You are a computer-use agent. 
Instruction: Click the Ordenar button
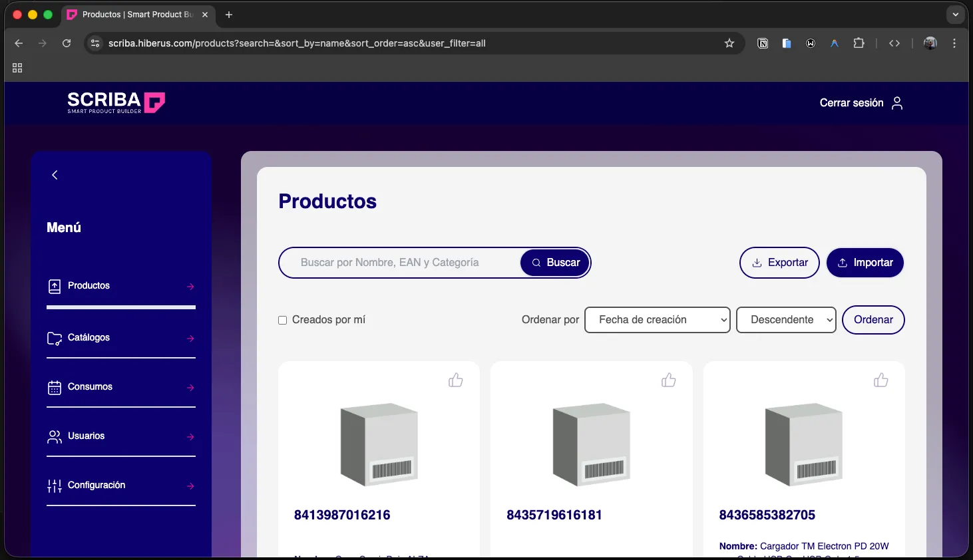[873, 320]
